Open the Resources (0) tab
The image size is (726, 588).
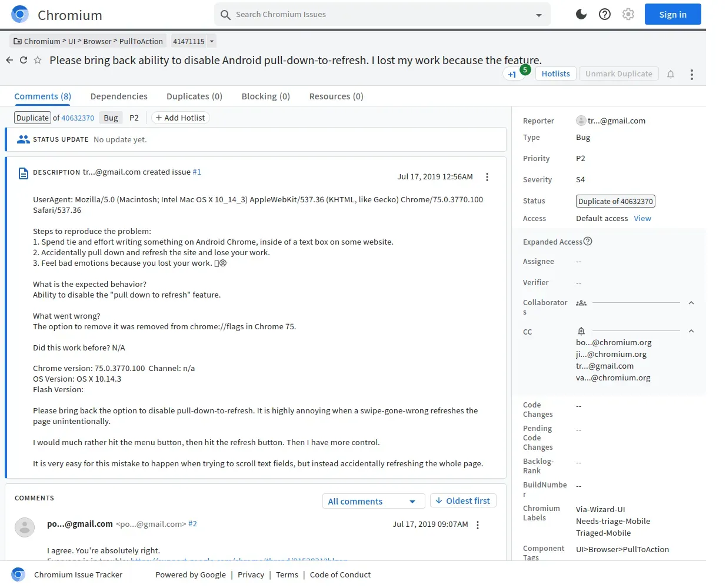click(x=337, y=96)
